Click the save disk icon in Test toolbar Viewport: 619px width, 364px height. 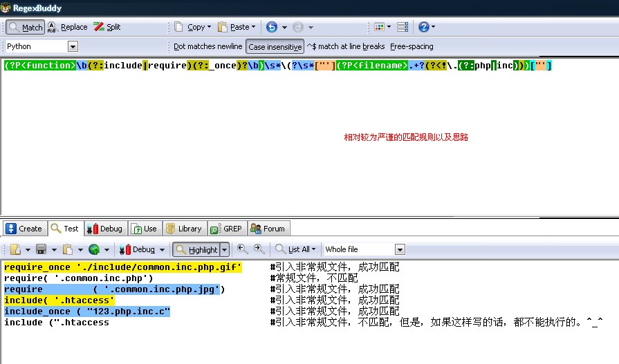click(41, 249)
